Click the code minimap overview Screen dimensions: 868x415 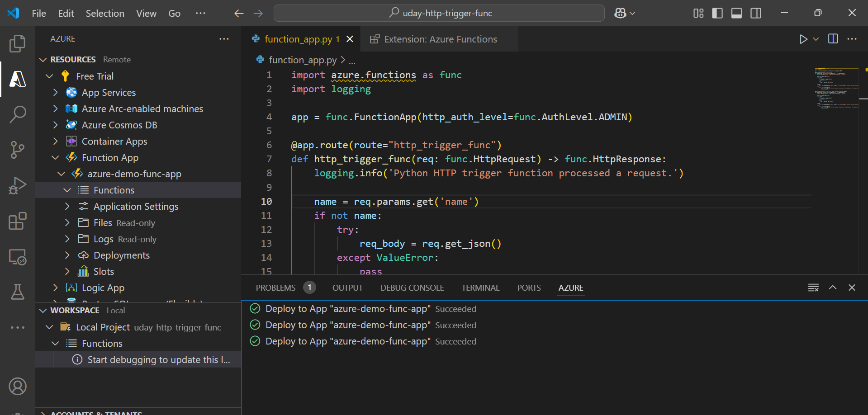837,88
